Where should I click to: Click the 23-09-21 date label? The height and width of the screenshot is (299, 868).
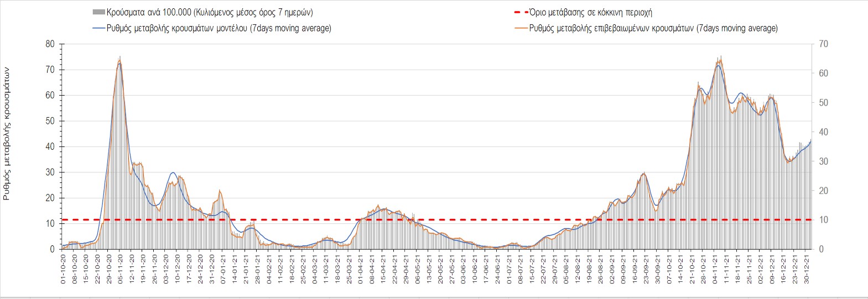(x=647, y=269)
